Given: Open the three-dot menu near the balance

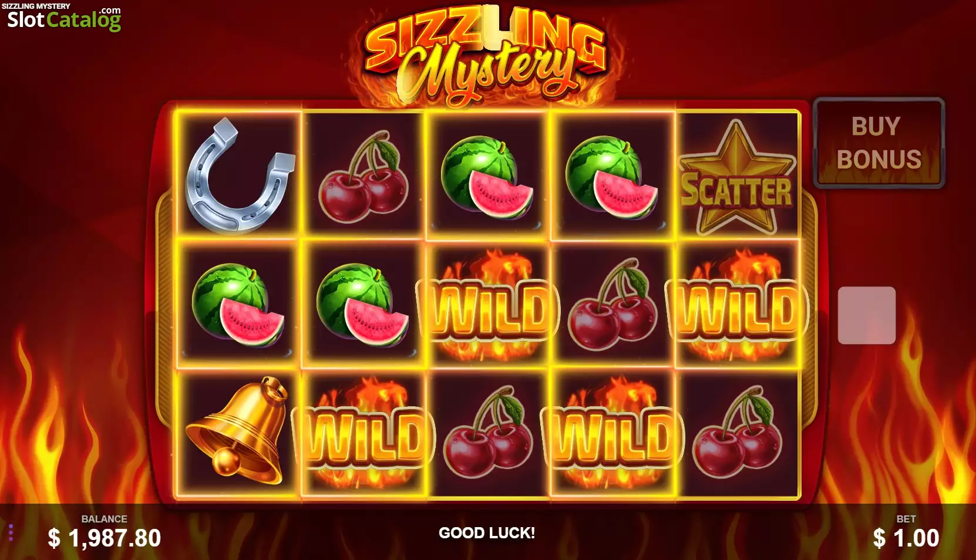Looking at the screenshot, I should tap(11, 532).
